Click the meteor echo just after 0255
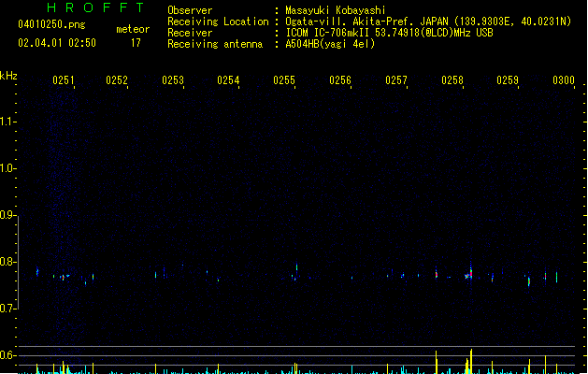 coord(296,267)
